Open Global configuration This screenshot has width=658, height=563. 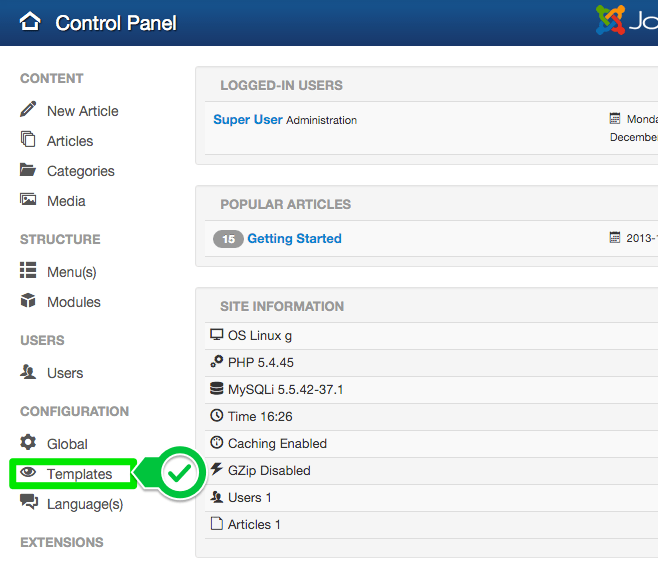(67, 444)
